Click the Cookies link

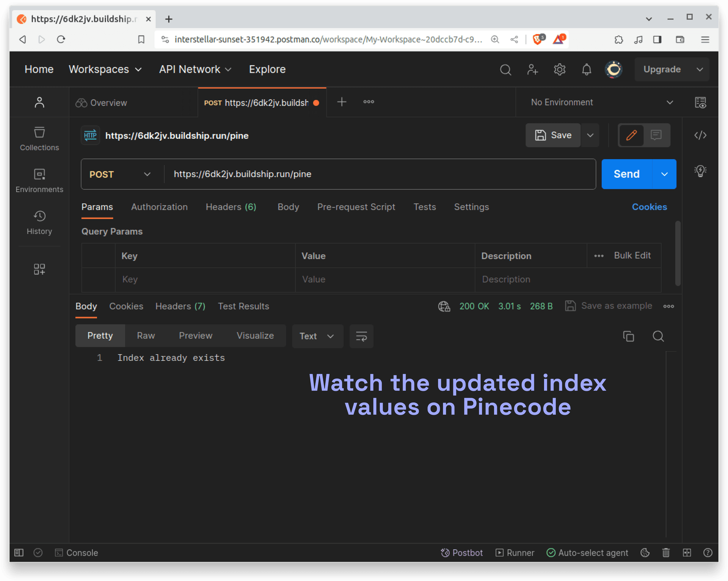tap(649, 207)
